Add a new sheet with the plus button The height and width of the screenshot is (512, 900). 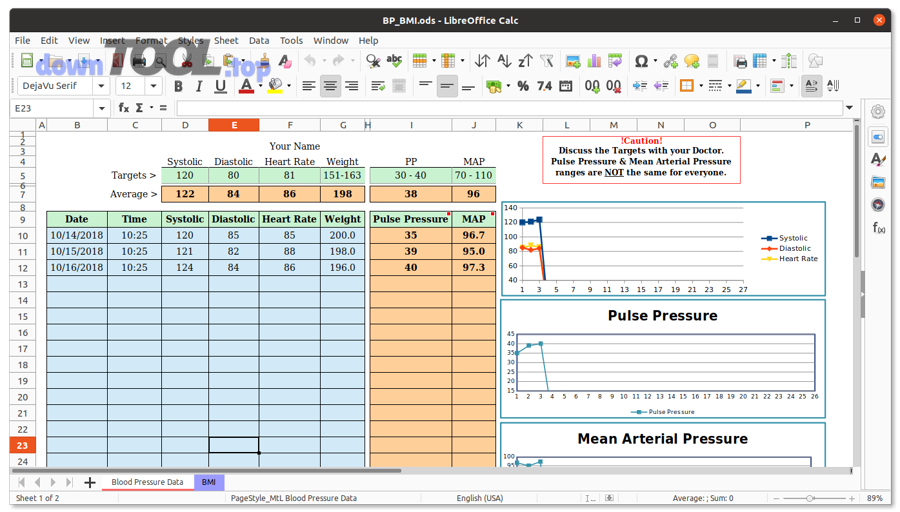click(x=90, y=482)
